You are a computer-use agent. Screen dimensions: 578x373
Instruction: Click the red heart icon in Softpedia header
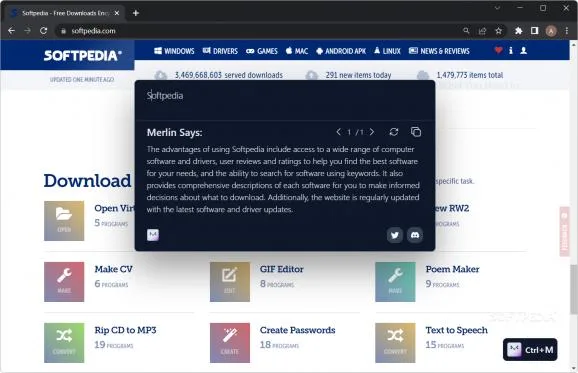(498, 50)
